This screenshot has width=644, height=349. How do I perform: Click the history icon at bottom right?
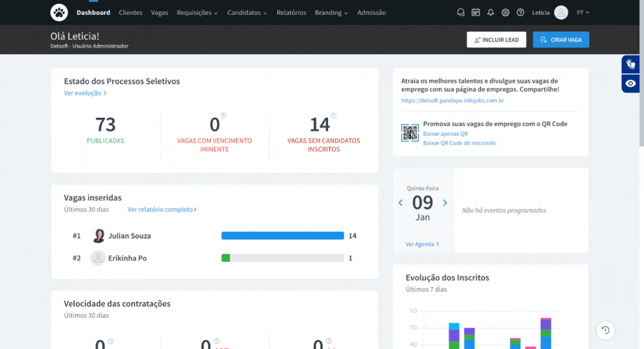[x=605, y=330]
